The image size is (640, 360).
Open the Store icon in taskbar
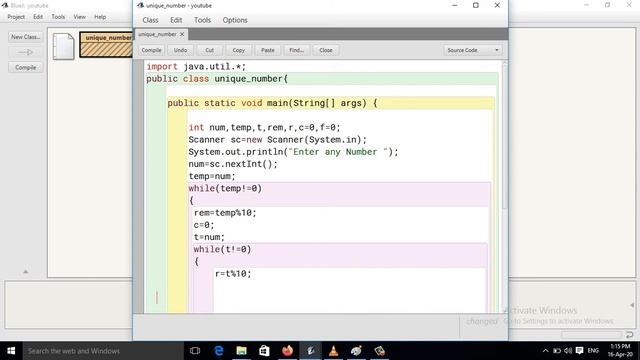(264, 351)
